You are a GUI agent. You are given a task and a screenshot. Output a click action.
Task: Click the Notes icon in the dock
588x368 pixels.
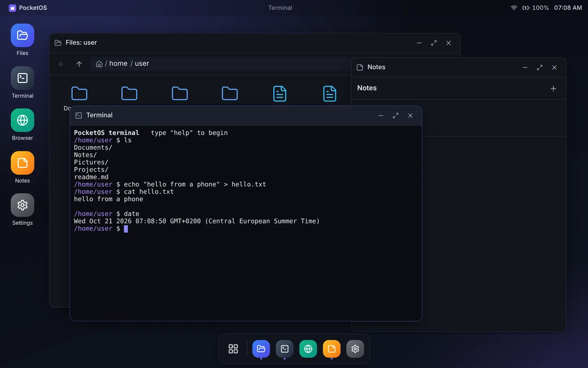pyautogui.click(x=332, y=349)
